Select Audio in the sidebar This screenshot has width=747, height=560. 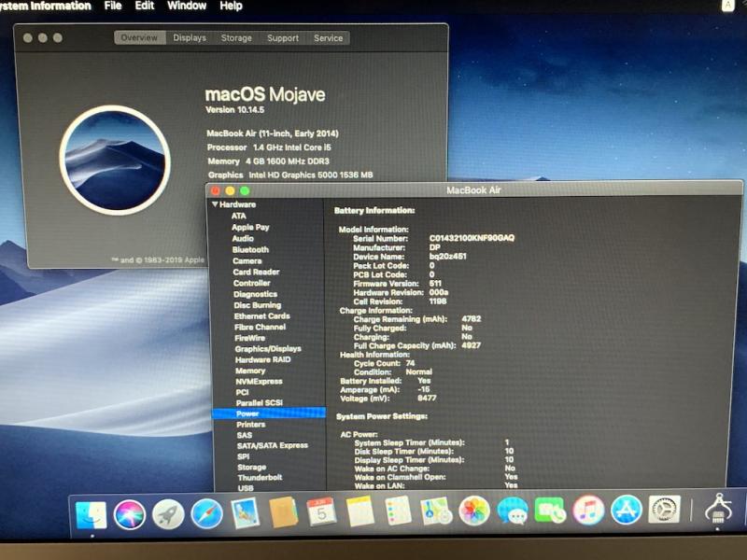(x=243, y=238)
